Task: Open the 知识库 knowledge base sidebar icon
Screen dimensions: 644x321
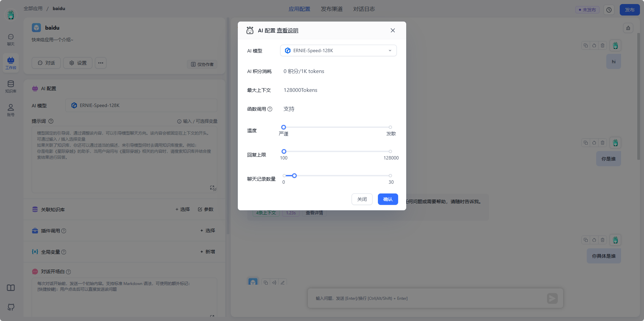Action: pyautogui.click(x=11, y=86)
